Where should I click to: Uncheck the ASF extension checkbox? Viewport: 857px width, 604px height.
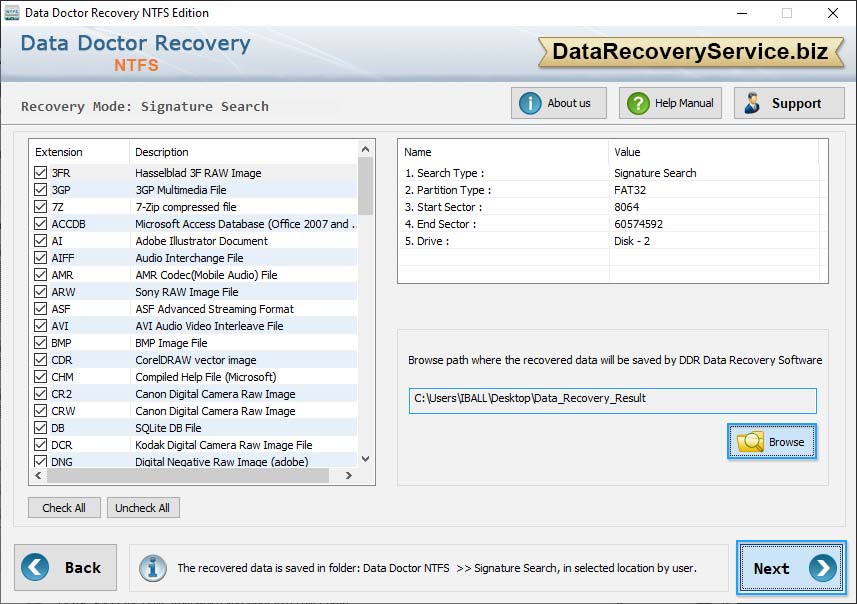coord(40,308)
